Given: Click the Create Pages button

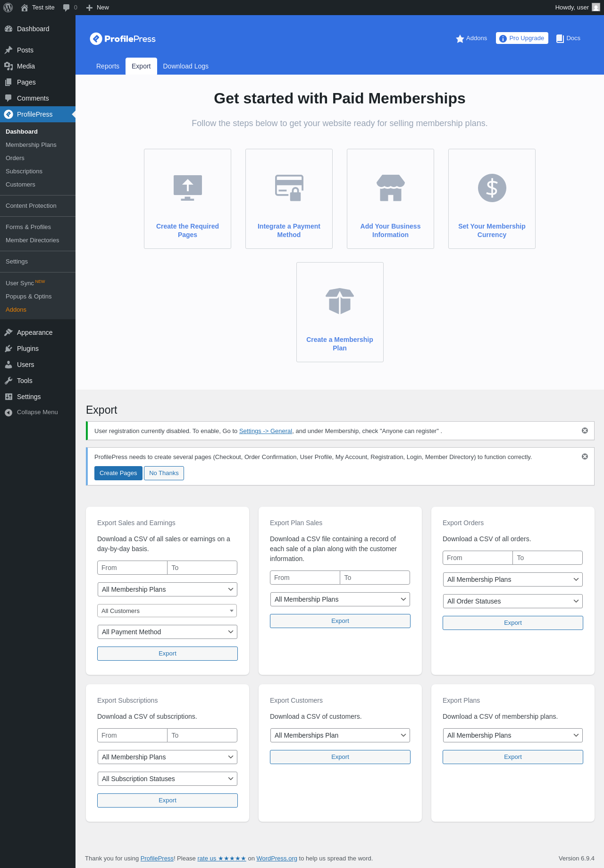Looking at the screenshot, I should 118,473.
